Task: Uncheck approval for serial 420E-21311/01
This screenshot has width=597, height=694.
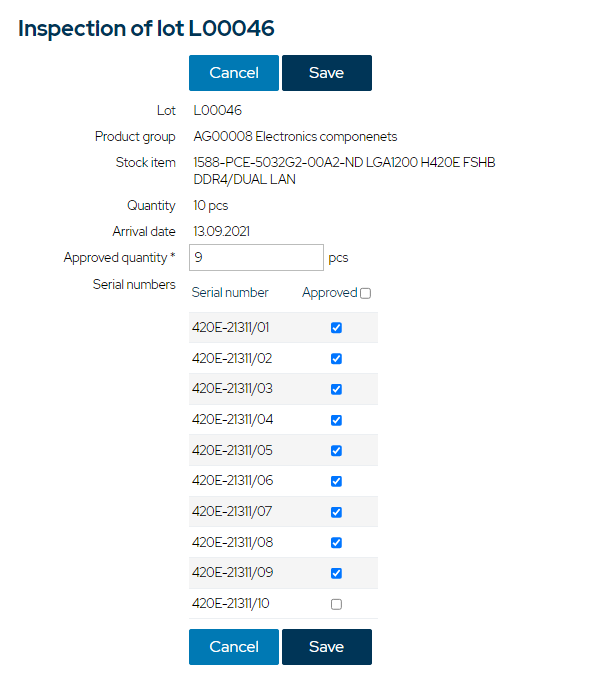Action: (336, 328)
